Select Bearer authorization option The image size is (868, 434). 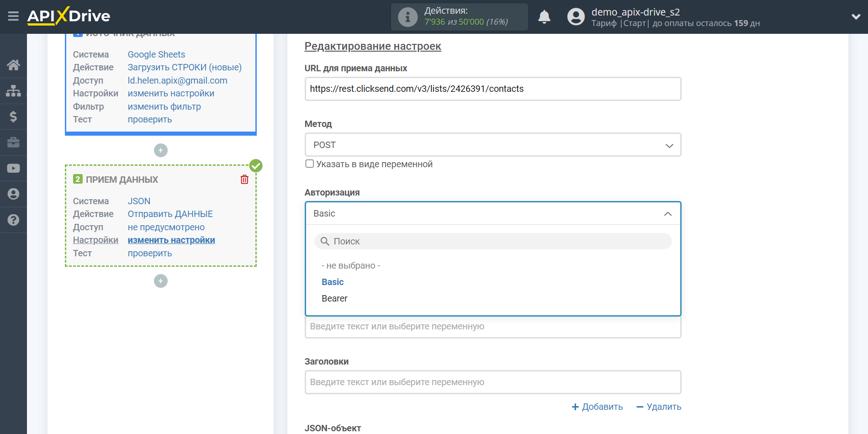[x=334, y=298]
